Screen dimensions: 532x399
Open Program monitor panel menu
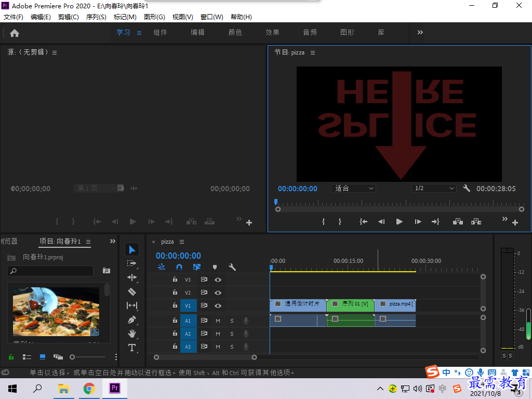tap(312, 52)
